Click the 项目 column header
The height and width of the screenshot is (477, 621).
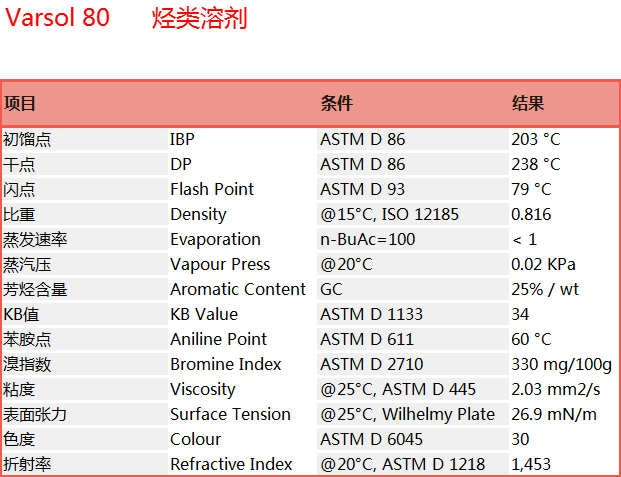[x=20, y=104]
